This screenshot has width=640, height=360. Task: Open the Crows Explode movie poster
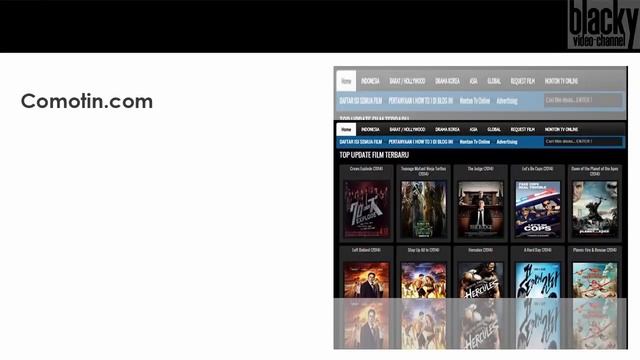[x=367, y=209]
